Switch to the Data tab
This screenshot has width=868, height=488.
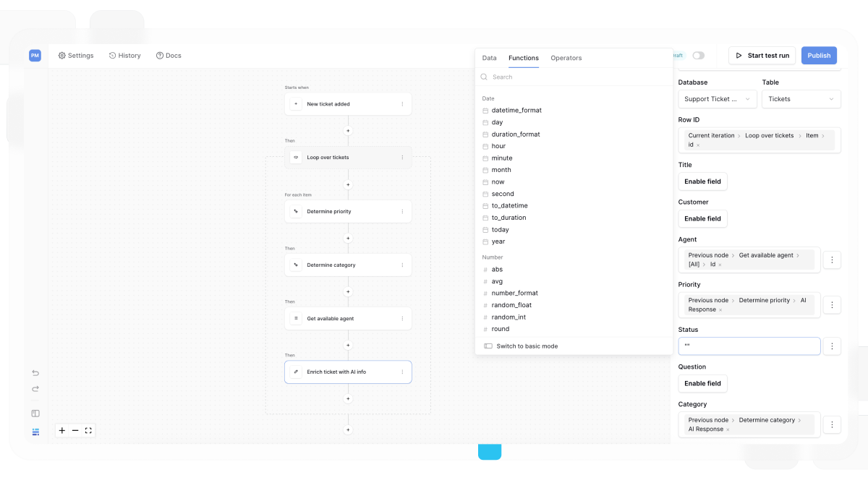click(x=490, y=58)
